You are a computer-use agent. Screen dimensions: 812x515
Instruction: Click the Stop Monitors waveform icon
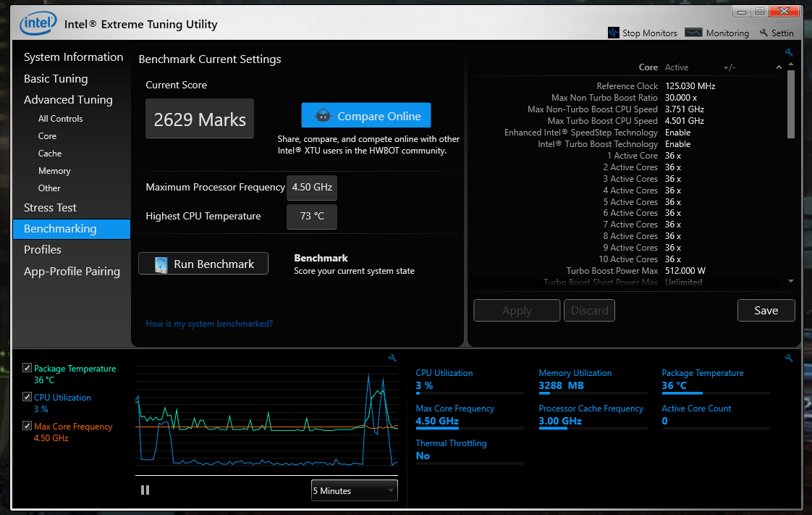pos(613,33)
